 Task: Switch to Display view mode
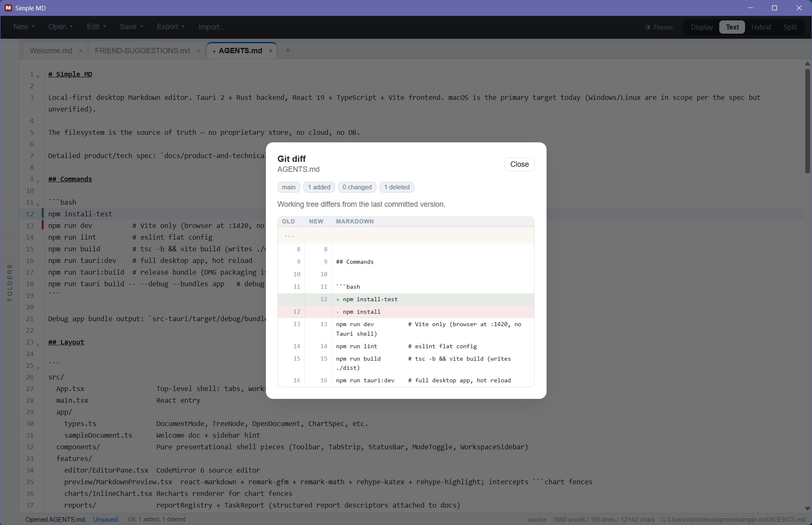click(702, 27)
